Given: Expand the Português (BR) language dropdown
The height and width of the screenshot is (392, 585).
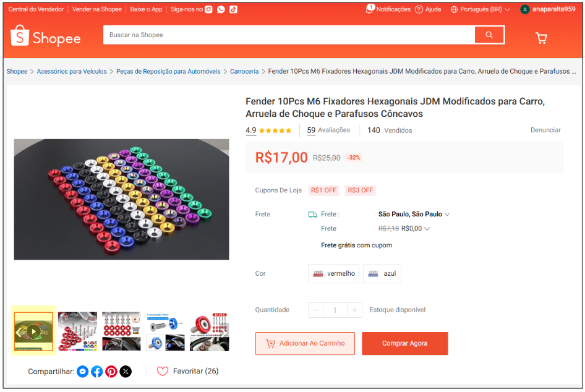Looking at the screenshot, I should coord(480,9).
